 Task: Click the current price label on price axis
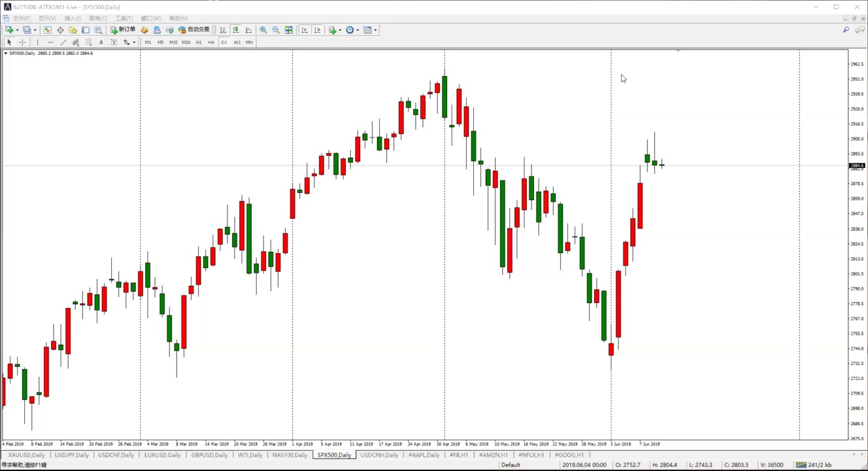pyautogui.click(x=857, y=166)
